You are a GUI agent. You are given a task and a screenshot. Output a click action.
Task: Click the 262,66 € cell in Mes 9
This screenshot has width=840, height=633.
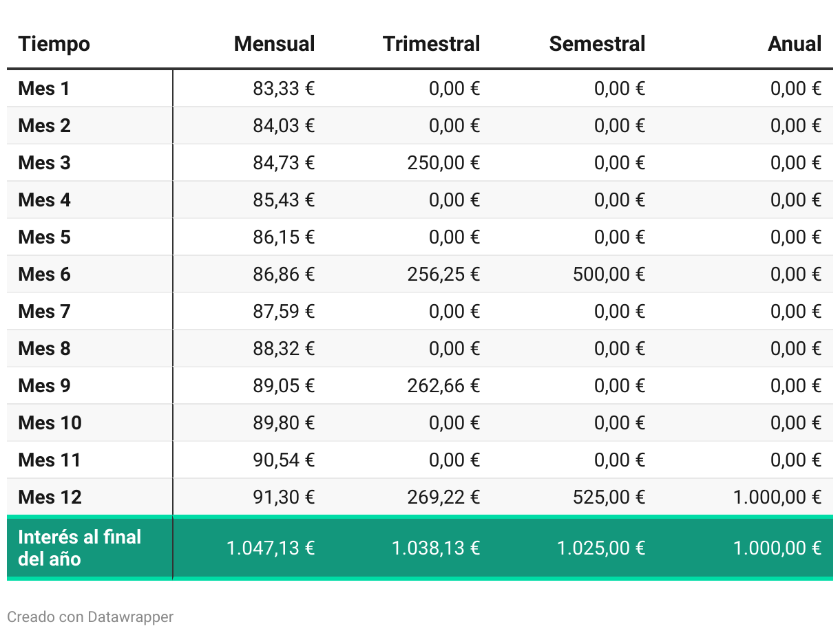443,385
